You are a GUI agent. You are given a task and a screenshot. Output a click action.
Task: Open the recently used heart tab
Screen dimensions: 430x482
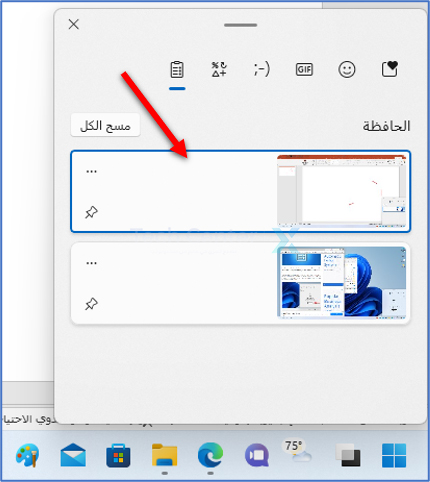point(389,69)
